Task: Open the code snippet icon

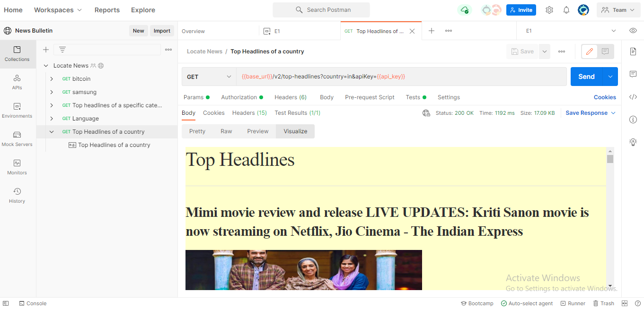Action: (x=633, y=97)
